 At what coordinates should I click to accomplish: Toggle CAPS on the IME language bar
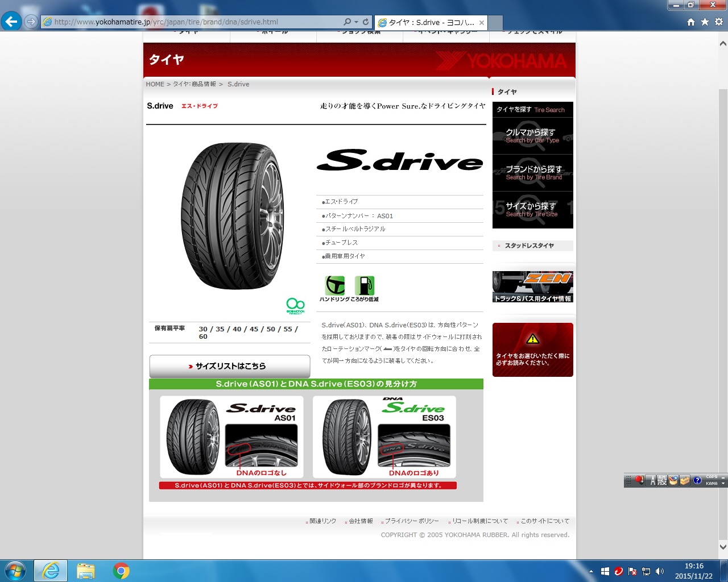[712, 477]
